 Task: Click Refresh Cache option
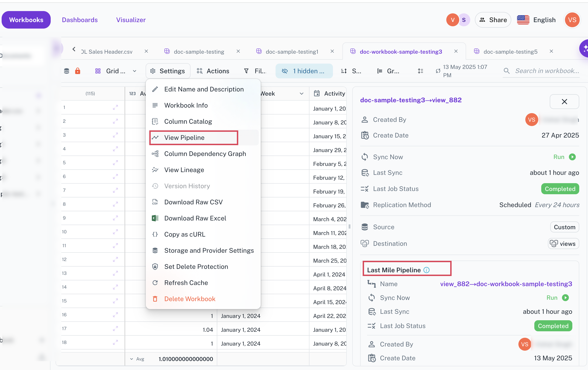(203, 282)
